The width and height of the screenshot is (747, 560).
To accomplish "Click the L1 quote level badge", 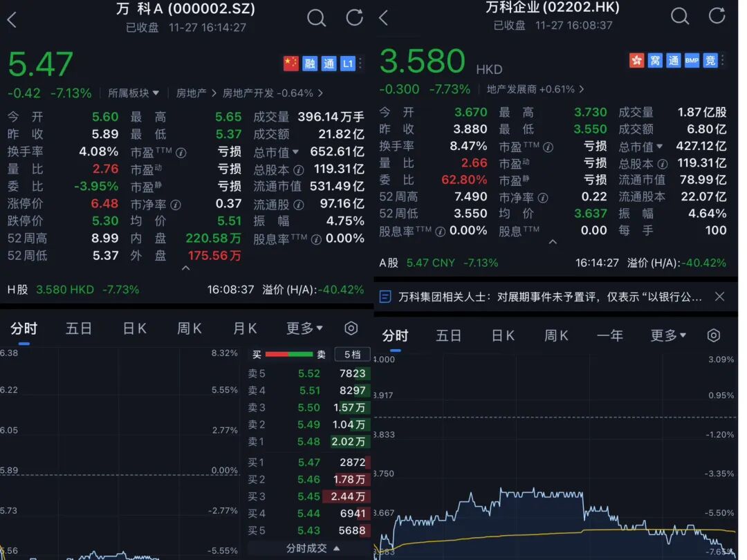I will point(347,63).
